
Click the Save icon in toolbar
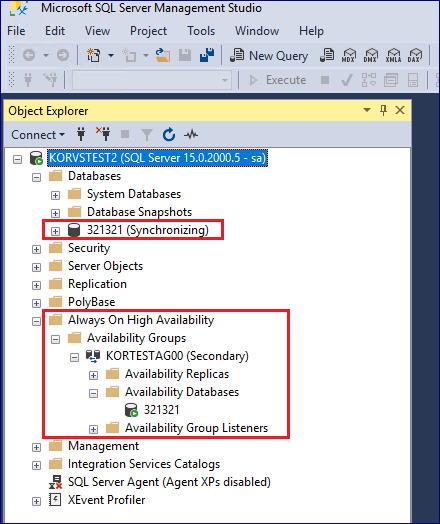[x=185, y=55]
